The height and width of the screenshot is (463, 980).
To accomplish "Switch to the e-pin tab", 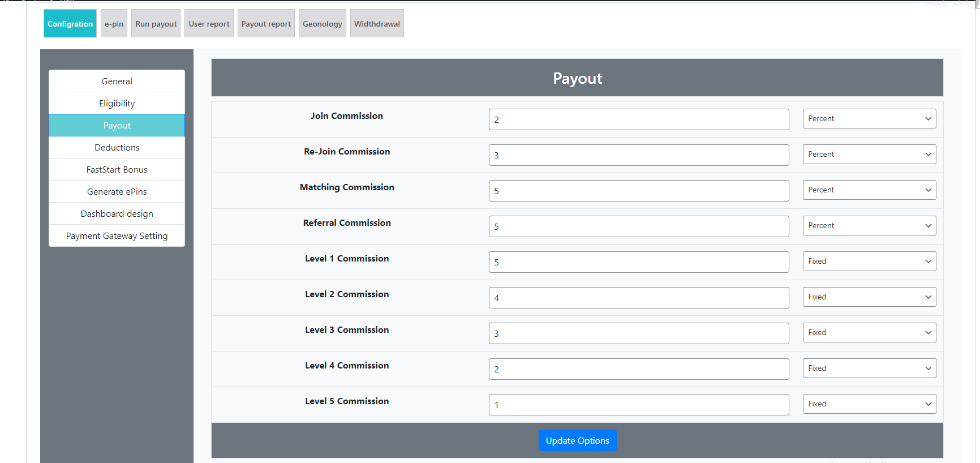I will pyautogui.click(x=114, y=24).
